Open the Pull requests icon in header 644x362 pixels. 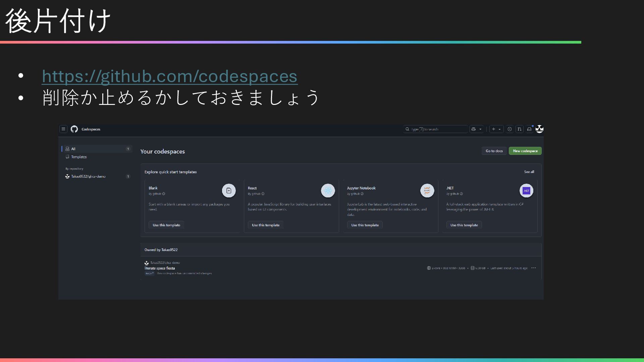point(519,129)
